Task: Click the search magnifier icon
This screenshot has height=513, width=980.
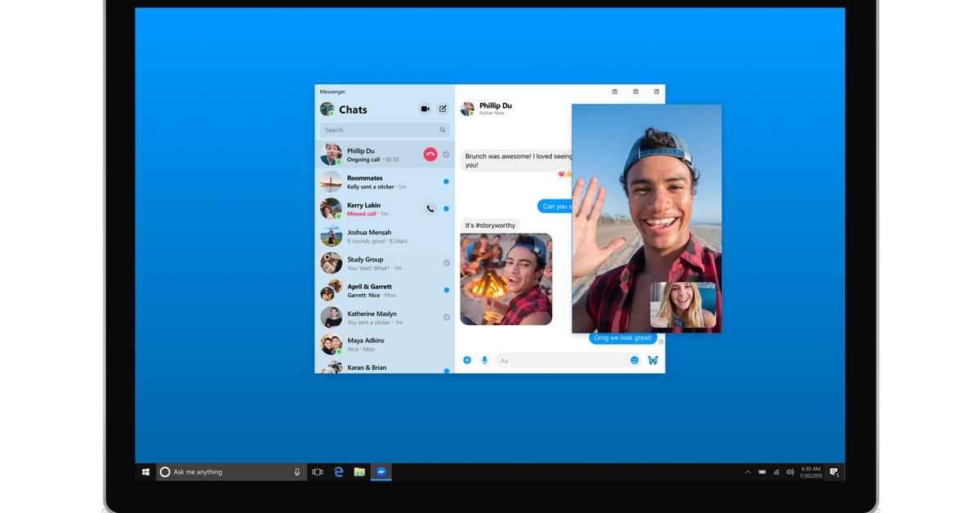Action: tap(443, 130)
